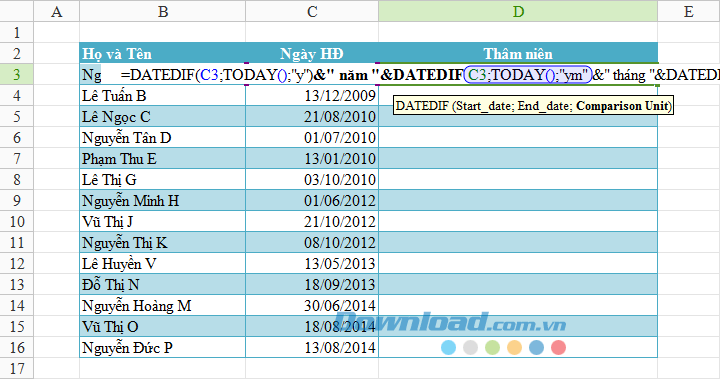Select row 11 header
The image size is (720, 379).
17,243
